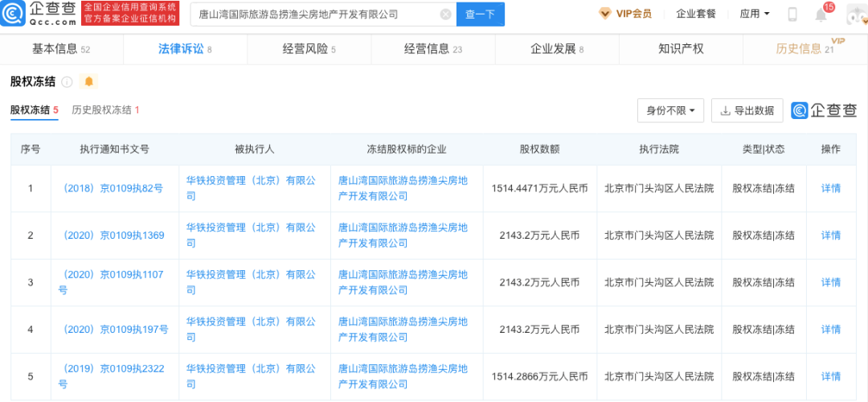Open the 身份不限 filter dropdown
This screenshot has height=402, width=868.
[x=670, y=110]
